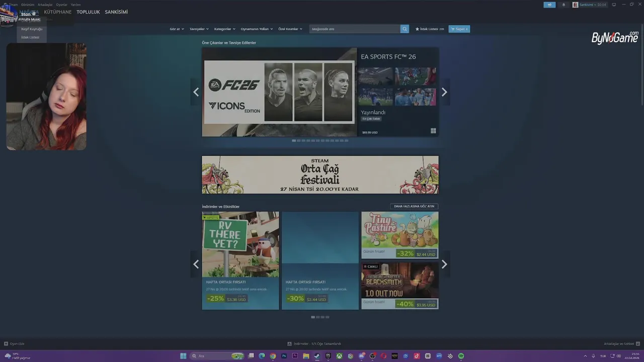Open the SANKISIMI profile tab

(116, 12)
